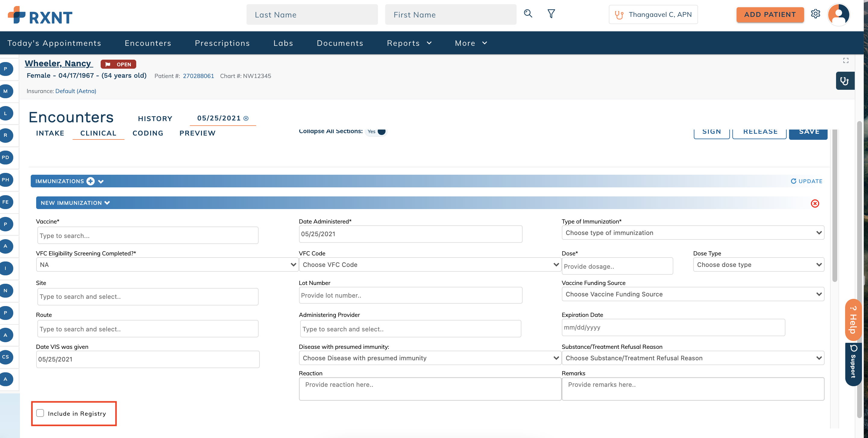Switch to the Coding tab

148,133
